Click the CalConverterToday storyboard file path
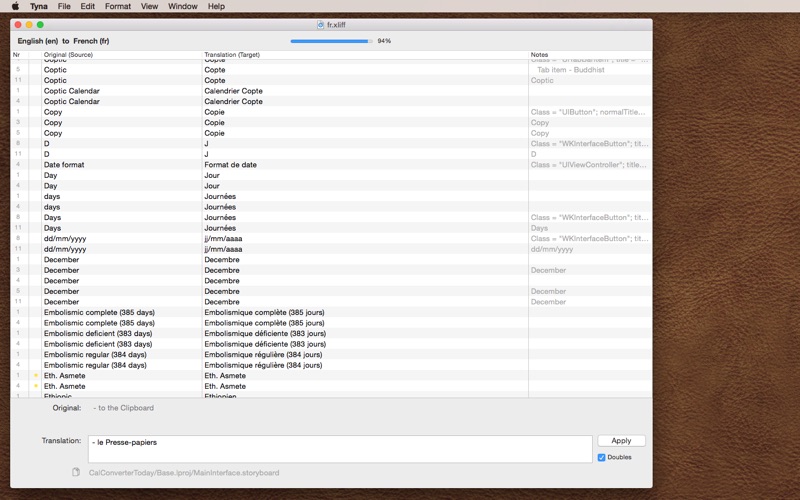This screenshot has width=800, height=500. (x=184, y=473)
